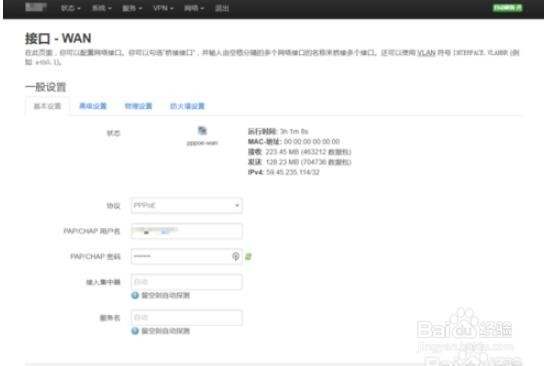This screenshot has height=366, width=544.
Task: Open the 服务 menu
Action: pyautogui.click(x=132, y=8)
